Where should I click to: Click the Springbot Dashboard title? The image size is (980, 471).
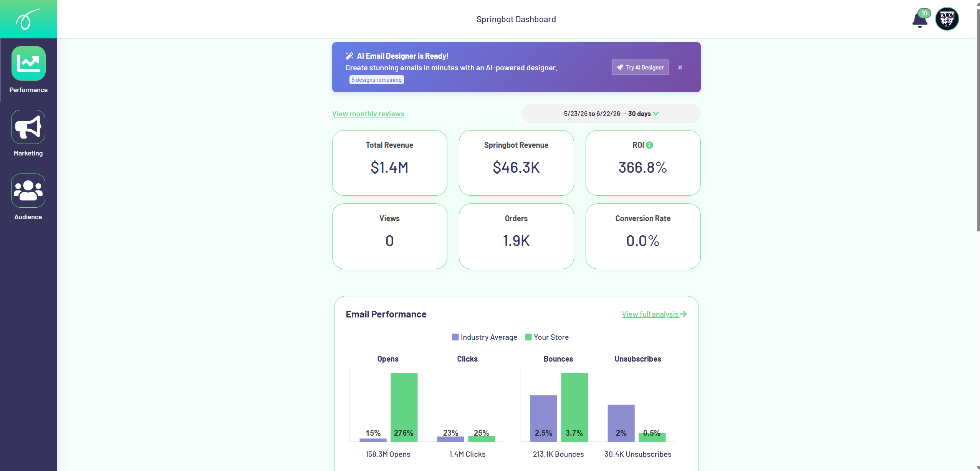pos(516,19)
